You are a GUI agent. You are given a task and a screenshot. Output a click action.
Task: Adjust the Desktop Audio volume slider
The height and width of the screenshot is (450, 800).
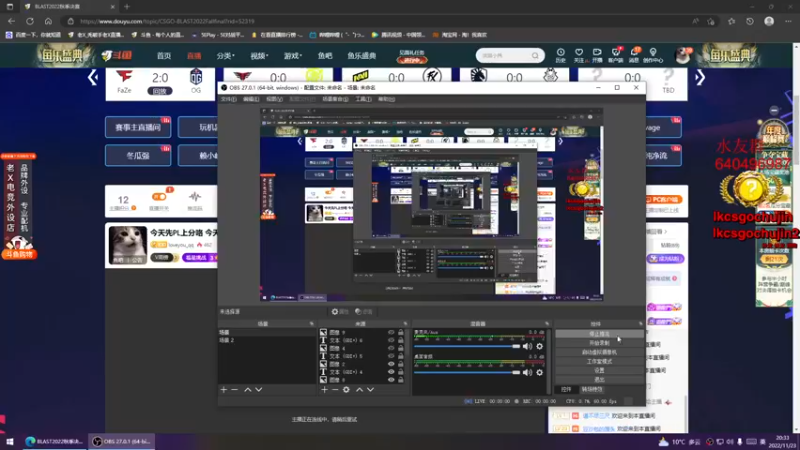point(467,372)
